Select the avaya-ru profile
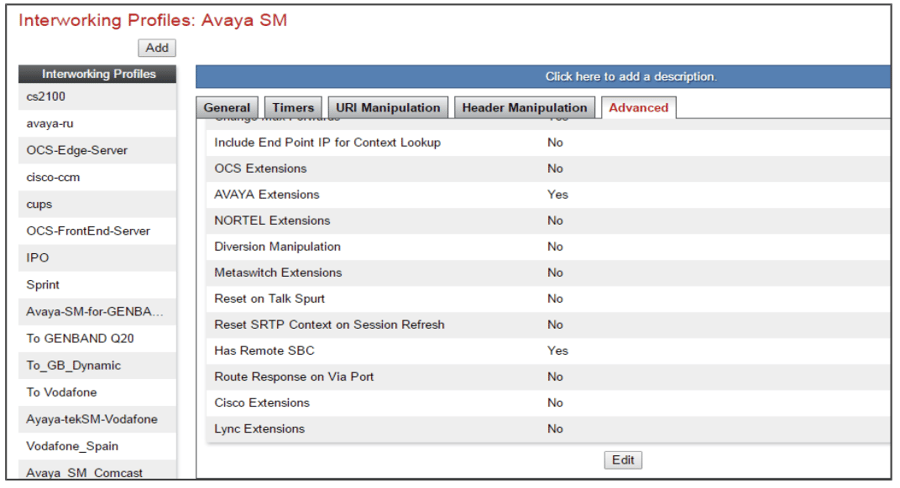 (97, 123)
